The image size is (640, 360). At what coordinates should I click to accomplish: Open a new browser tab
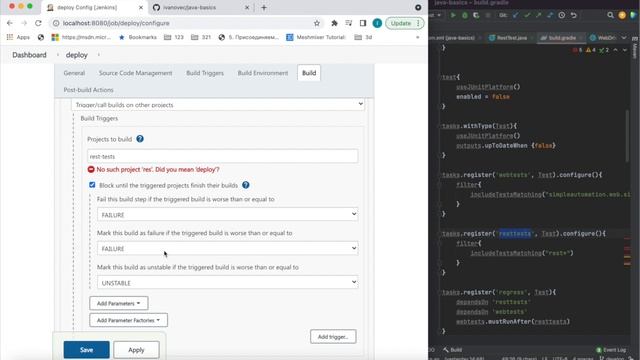tap(264, 7)
